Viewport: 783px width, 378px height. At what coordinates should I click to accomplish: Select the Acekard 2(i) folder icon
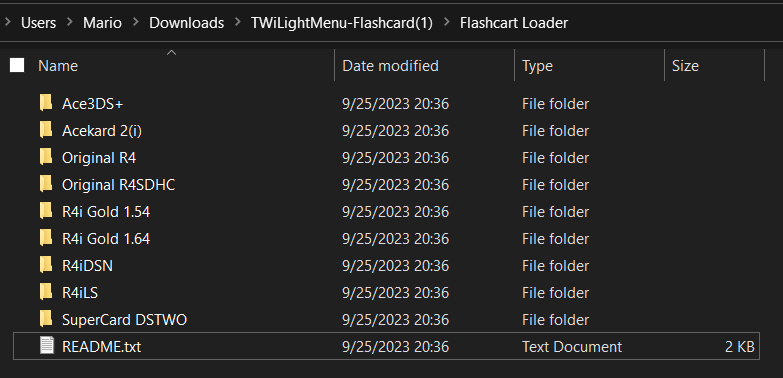point(46,130)
